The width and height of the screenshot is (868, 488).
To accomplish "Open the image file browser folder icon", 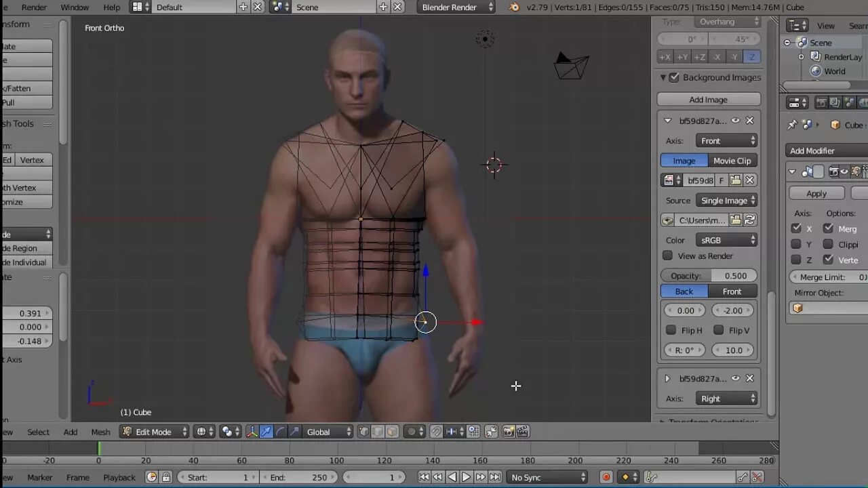I will pyautogui.click(x=736, y=220).
